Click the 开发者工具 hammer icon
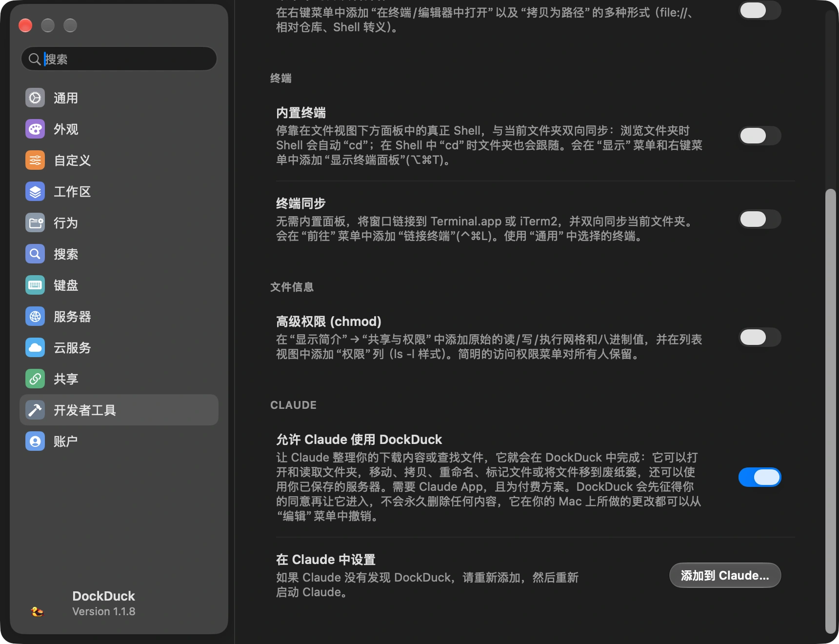Viewport: 839px width, 644px height. tap(35, 410)
